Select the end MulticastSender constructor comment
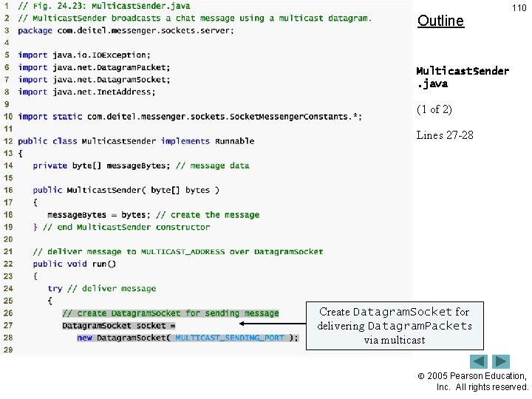Image resolution: width=532 pixels, height=399 pixels. pos(126,227)
